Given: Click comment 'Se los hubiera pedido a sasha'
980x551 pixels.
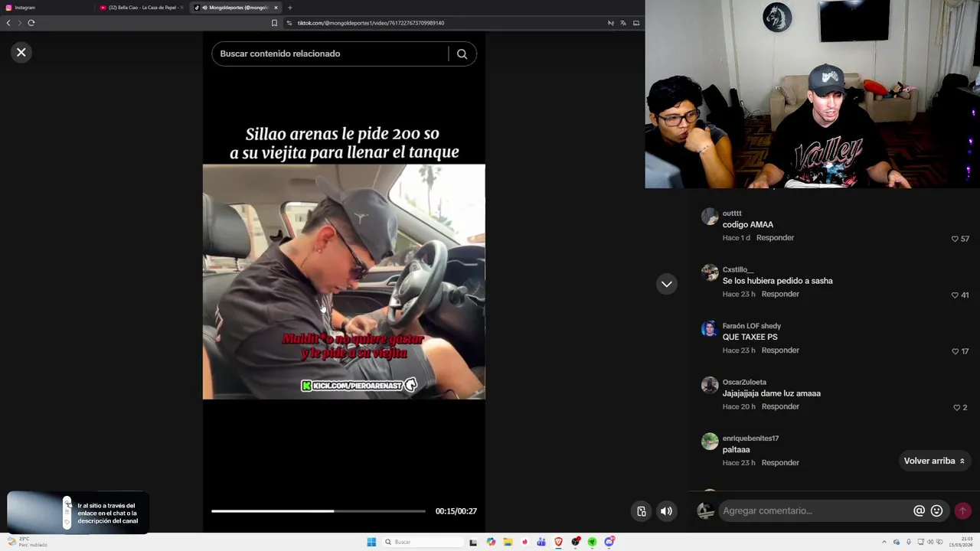Looking at the screenshot, I should [777, 281].
